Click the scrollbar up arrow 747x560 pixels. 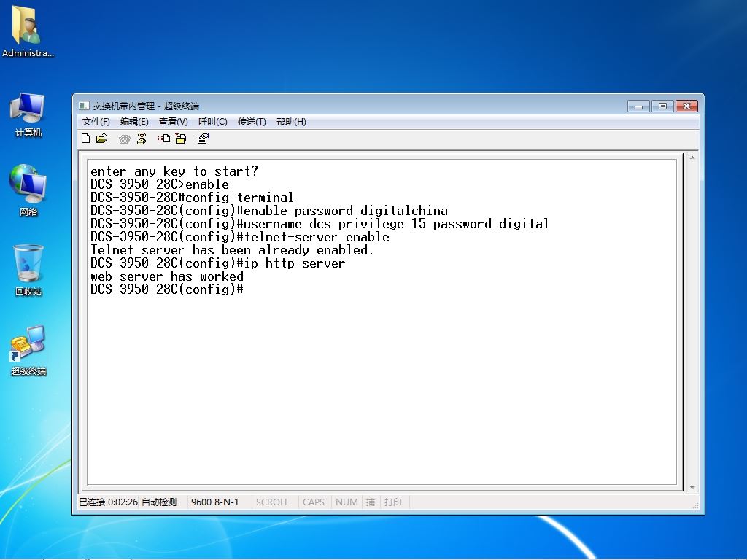pos(692,157)
